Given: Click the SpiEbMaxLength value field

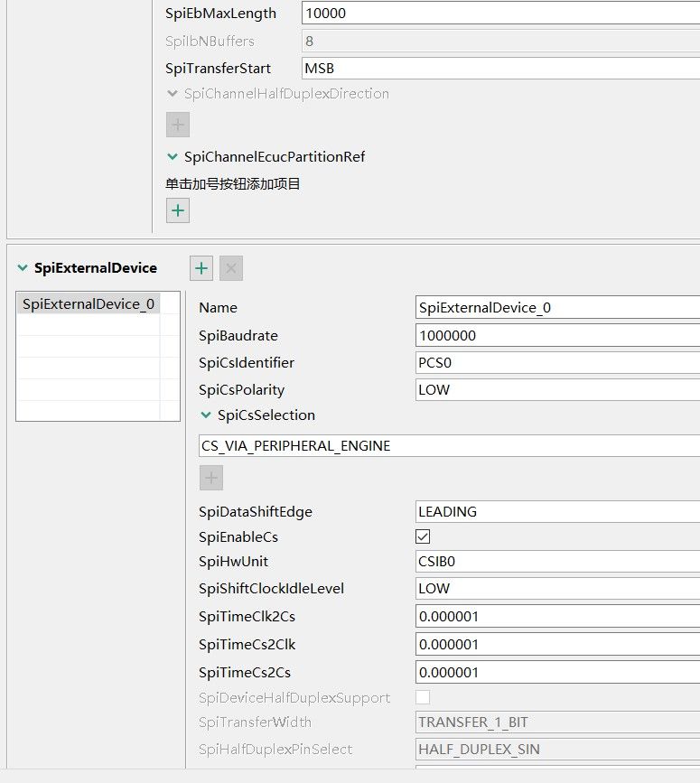Looking at the screenshot, I should [x=500, y=14].
